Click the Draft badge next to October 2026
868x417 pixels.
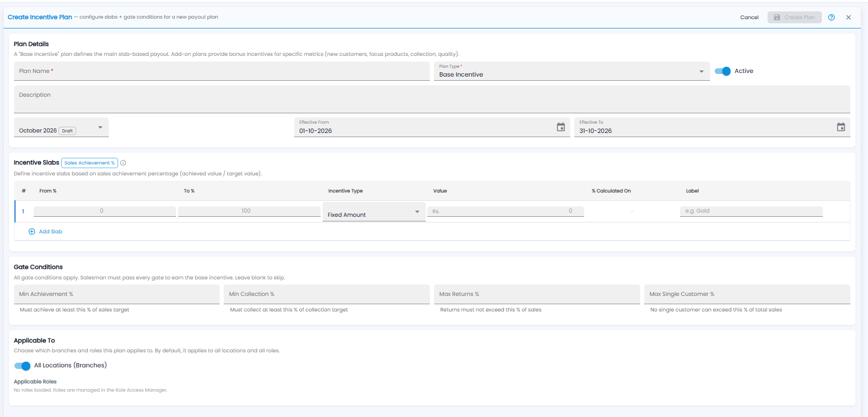click(x=67, y=131)
